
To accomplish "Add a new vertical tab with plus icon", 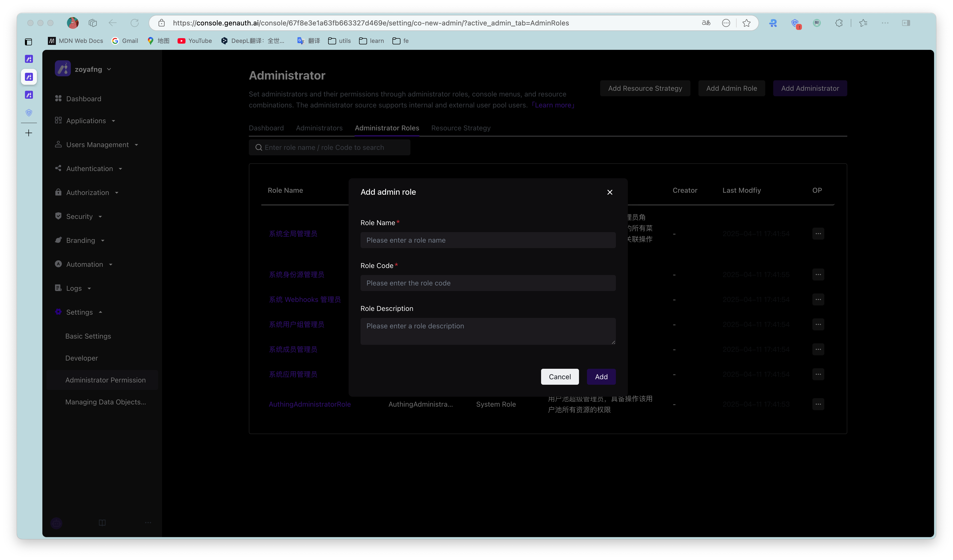I will point(28,133).
